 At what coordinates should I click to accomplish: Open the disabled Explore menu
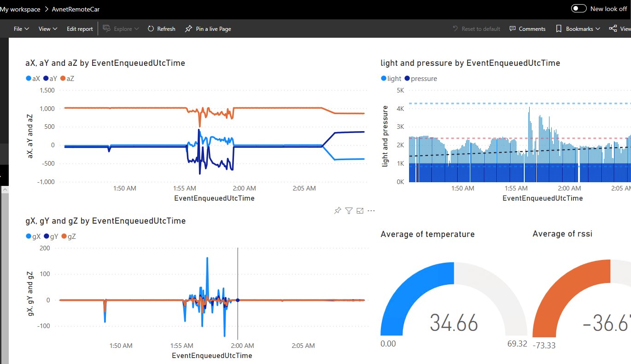tap(121, 29)
